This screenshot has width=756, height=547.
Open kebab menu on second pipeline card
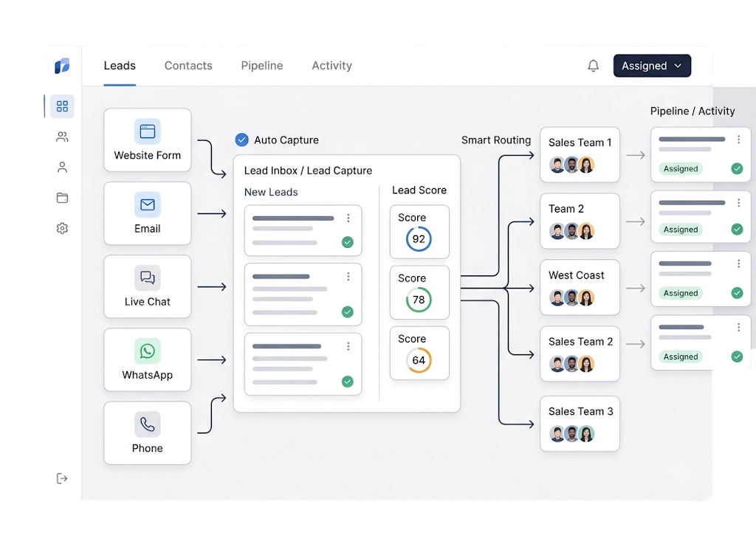click(x=738, y=203)
